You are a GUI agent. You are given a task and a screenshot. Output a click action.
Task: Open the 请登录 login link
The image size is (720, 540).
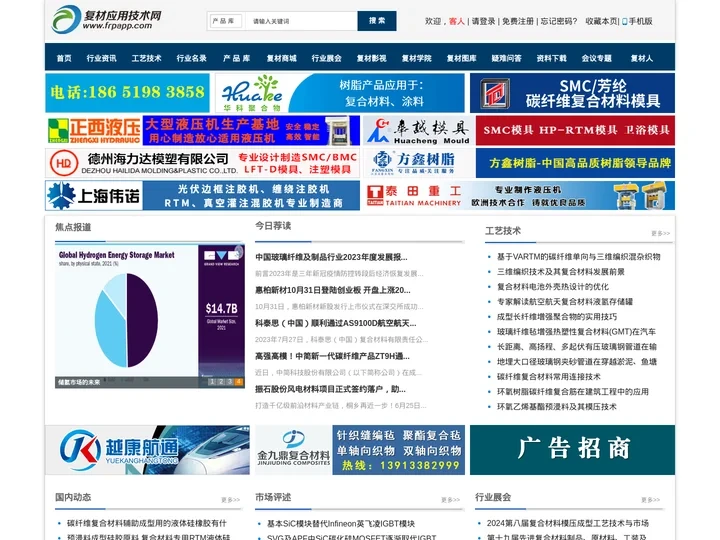484,21
